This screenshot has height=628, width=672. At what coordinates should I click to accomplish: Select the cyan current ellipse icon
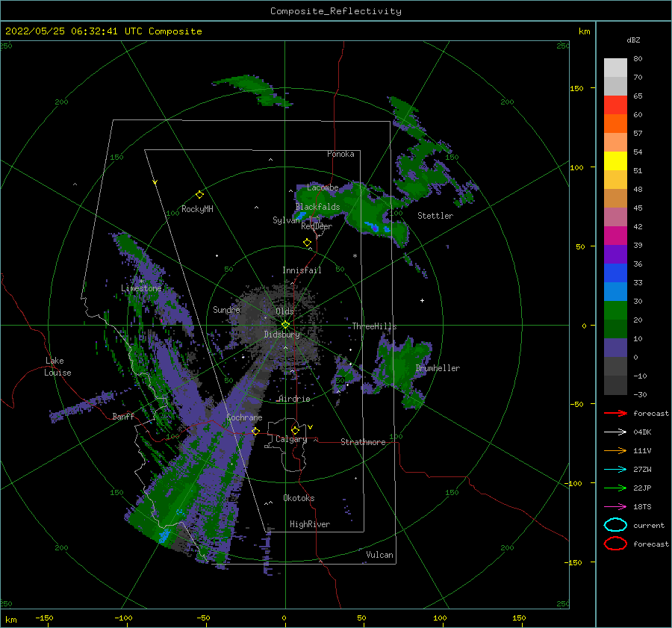615,525
